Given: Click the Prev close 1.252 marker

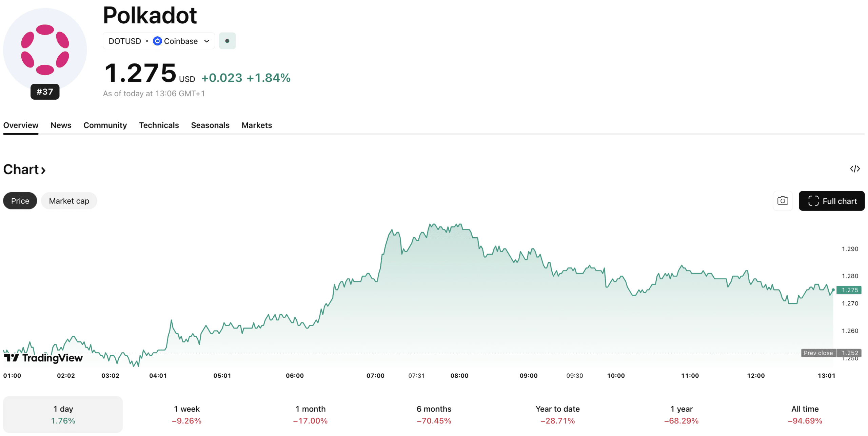Looking at the screenshot, I should tap(831, 353).
